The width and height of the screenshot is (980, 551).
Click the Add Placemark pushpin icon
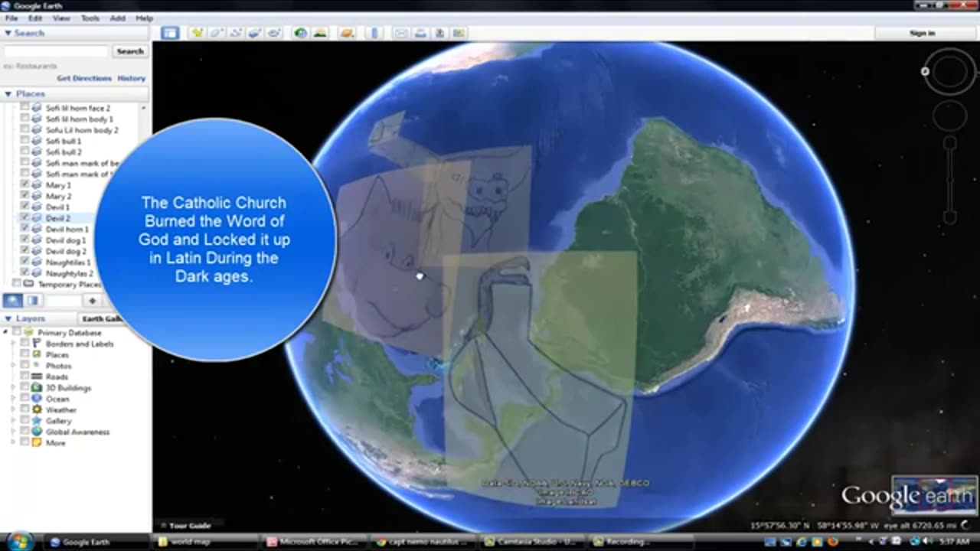198,33
